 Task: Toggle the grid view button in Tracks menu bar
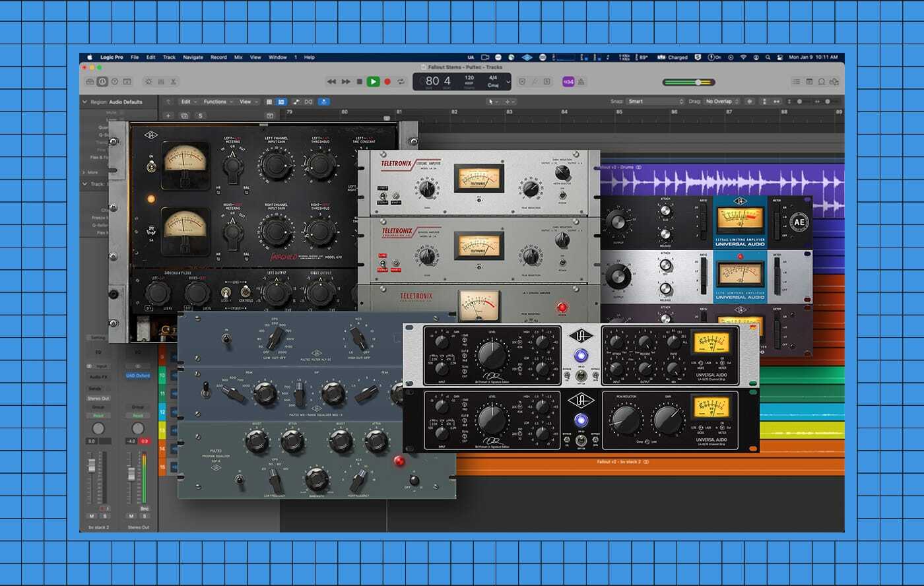click(x=269, y=102)
